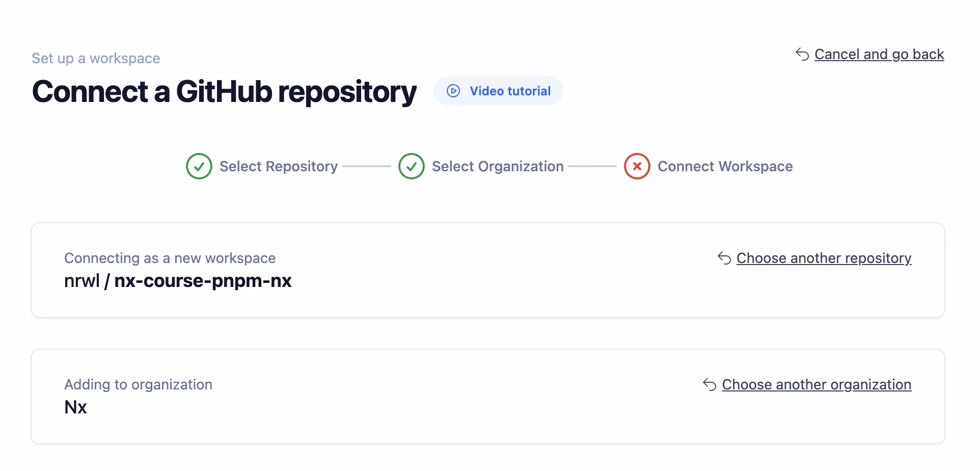Open the Video tutorial
Screen dimensions: 980x471
[x=509, y=91]
